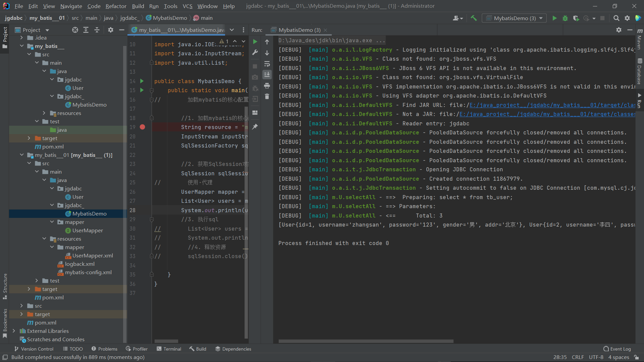Open the Refactor menu
Image resolution: width=644 pixels, height=362 pixels.
116,6
